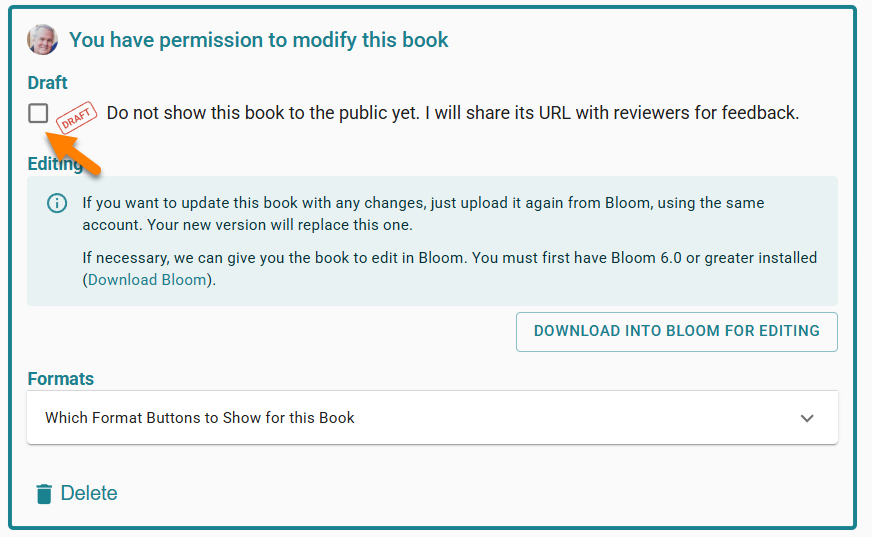This screenshot has width=872, height=537.
Task: Click the Editing section heading
Action: tap(55, 163)
